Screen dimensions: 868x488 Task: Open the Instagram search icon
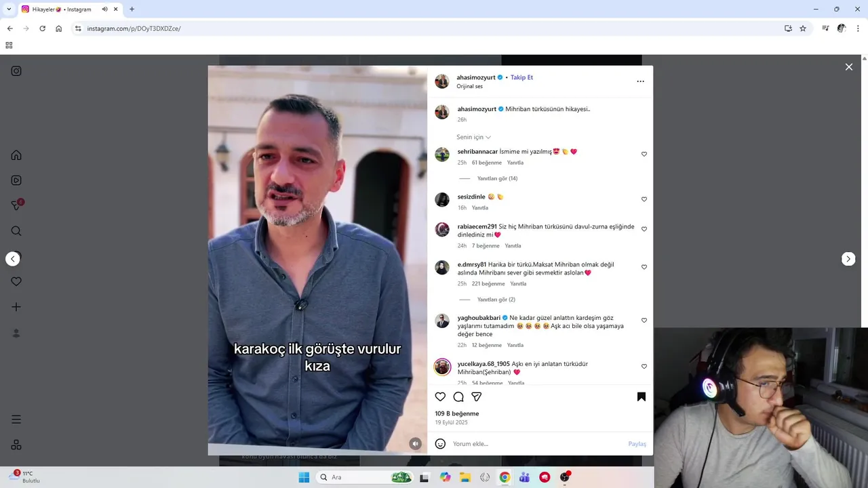(16, 231)
